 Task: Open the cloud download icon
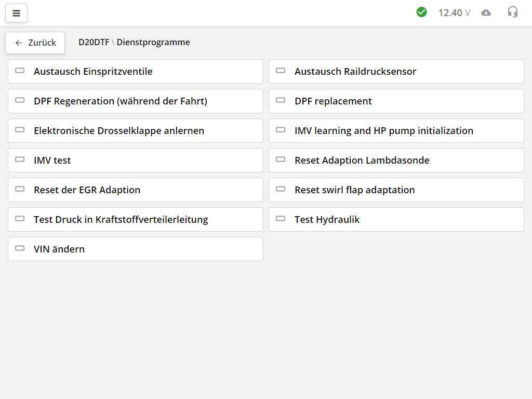(486, 12)
